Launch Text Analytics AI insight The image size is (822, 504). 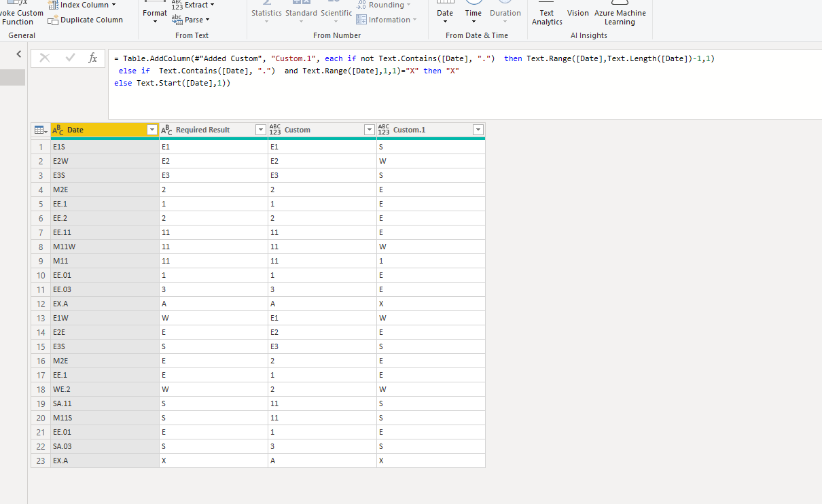click(x=547, y=13)
